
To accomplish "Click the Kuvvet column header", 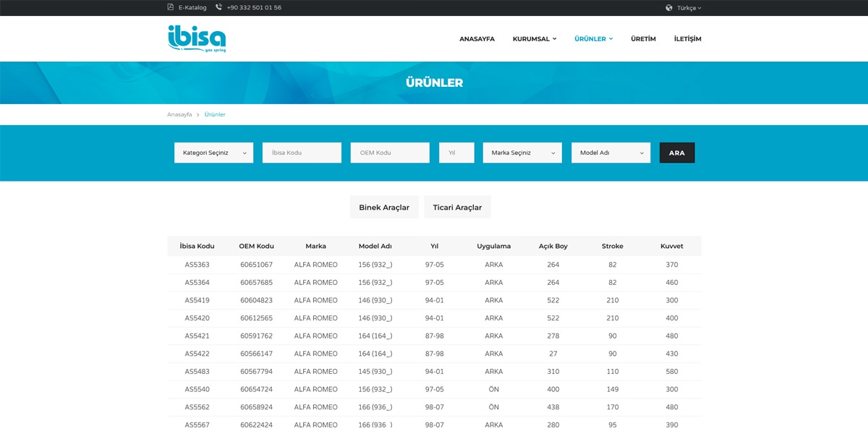I will [672, 246].
